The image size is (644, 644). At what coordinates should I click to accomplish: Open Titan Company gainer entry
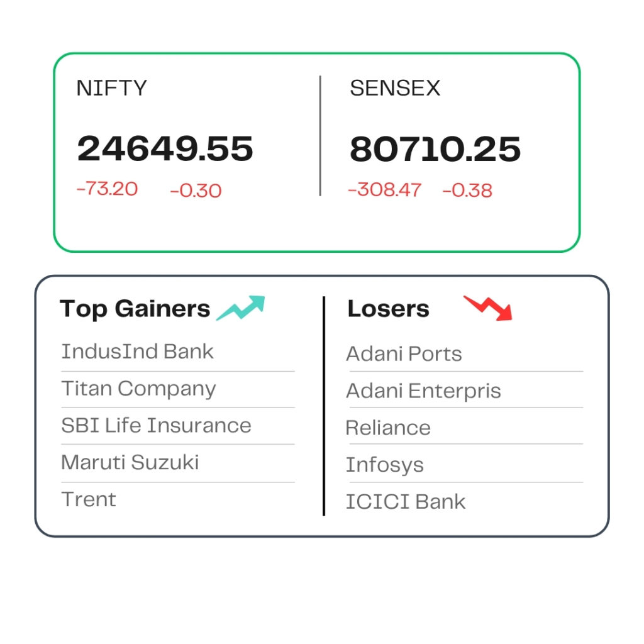[x=138, y=389]
